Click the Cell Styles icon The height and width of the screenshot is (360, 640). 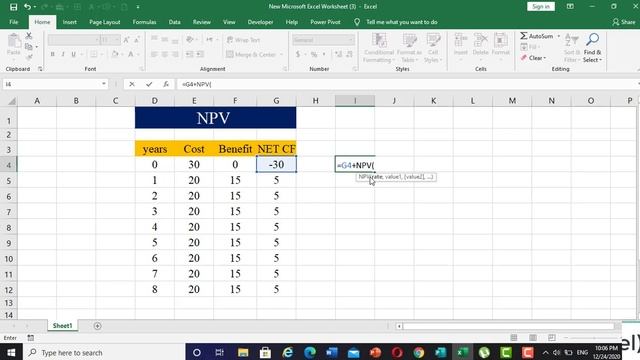coord(433,41)
